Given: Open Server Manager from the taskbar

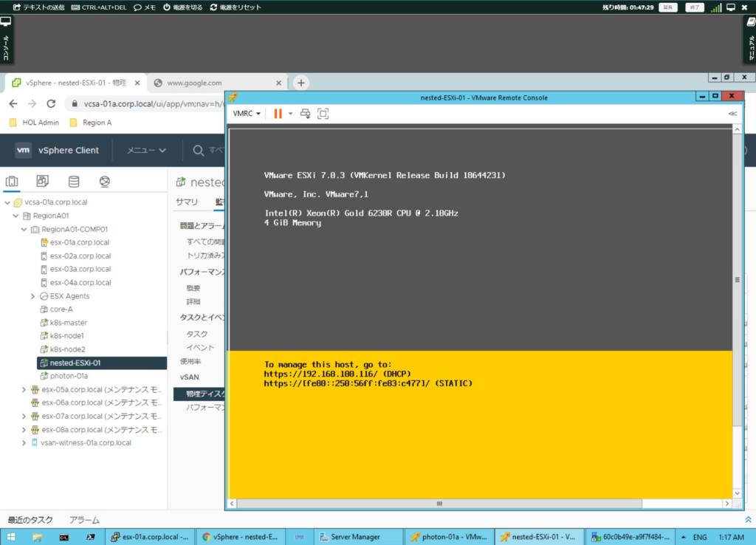Looking at the screenshot, I should 357,536.
